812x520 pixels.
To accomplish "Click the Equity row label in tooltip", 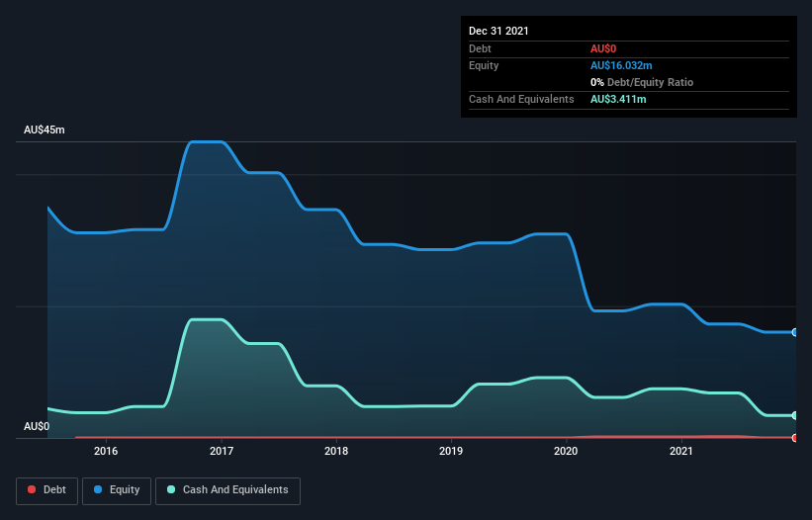I will (484, 65).
